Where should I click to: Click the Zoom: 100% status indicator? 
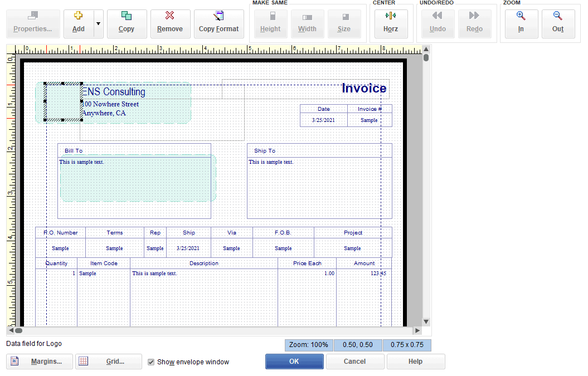tap(309, 345)
